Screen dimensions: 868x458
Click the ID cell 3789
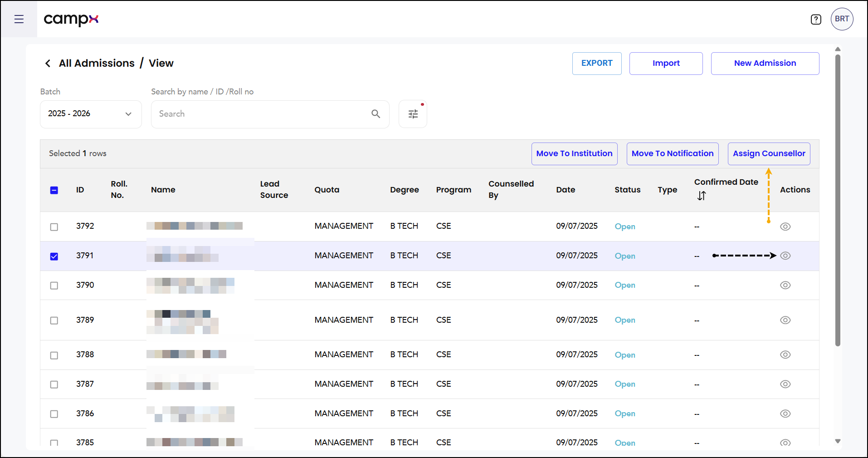[x=85, y=320]
